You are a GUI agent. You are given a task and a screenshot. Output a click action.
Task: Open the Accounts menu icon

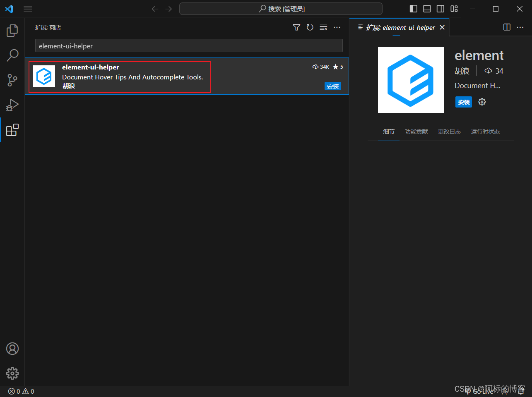tap(12, 349)
